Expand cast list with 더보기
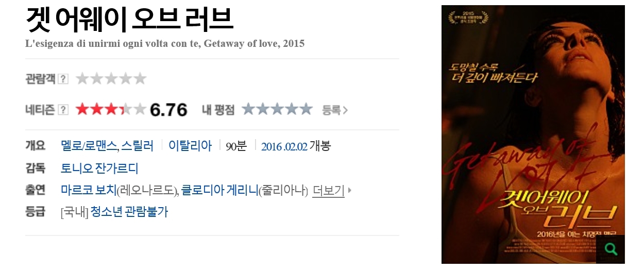The height and width of the screenshot is (270, 644). tap(328, 191)
